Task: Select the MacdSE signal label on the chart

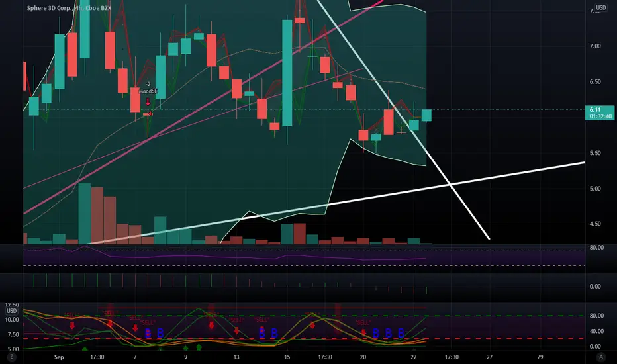Action: point(148,91)
